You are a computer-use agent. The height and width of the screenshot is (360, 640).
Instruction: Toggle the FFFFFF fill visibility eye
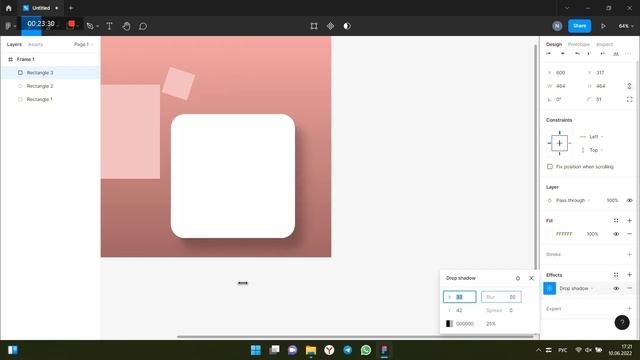point(616,234)
